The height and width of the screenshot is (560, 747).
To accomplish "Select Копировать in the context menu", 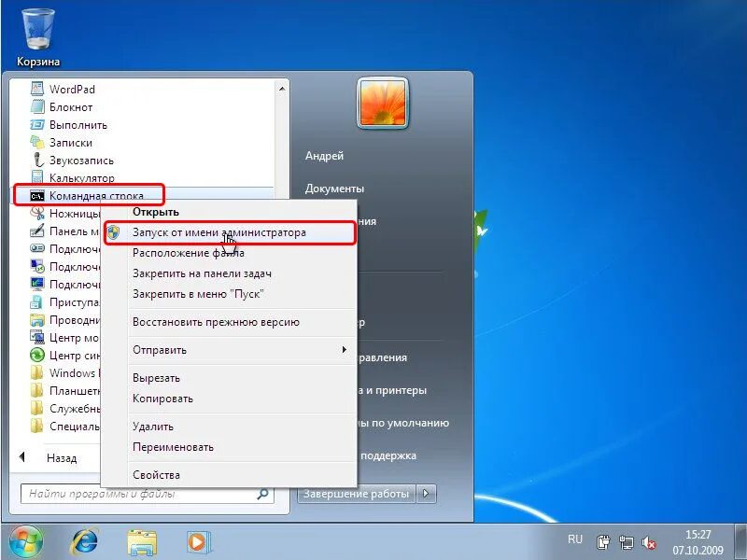I will 230,399.
